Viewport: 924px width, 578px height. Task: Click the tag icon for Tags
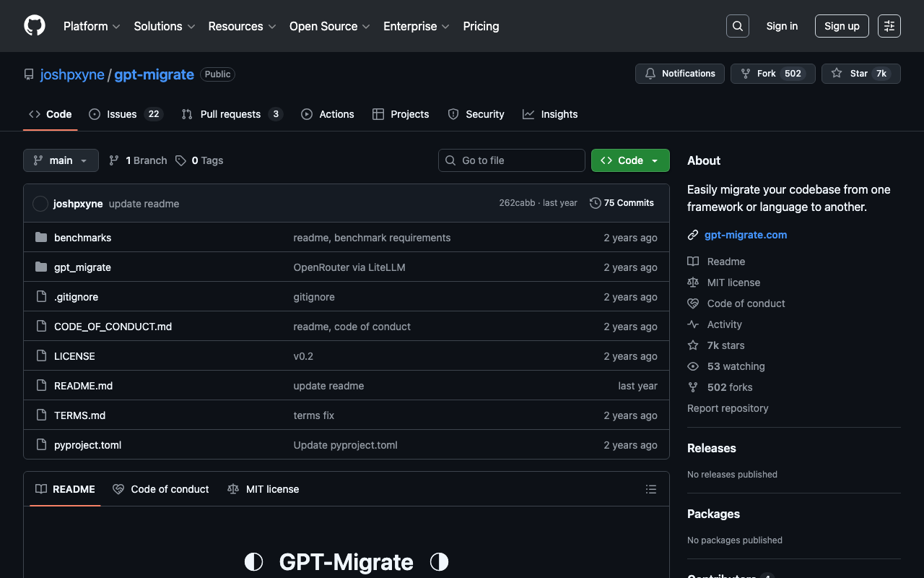click(181, 160)
